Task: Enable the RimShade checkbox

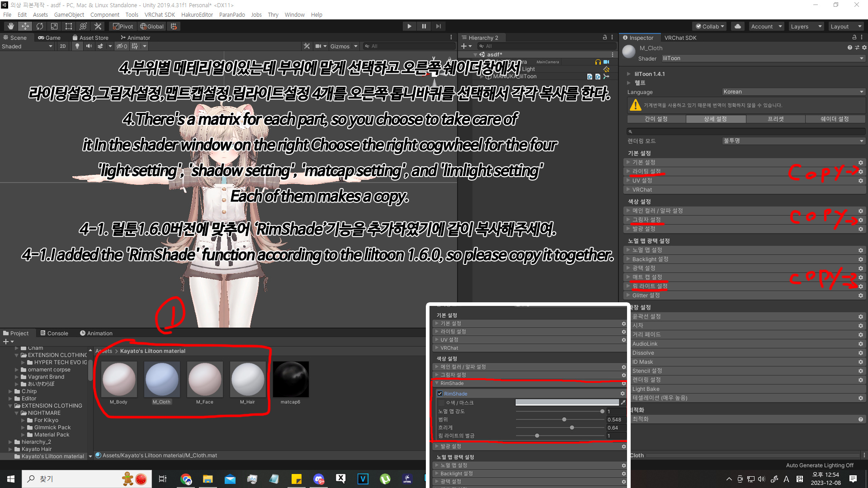Action: click(440, 393)
